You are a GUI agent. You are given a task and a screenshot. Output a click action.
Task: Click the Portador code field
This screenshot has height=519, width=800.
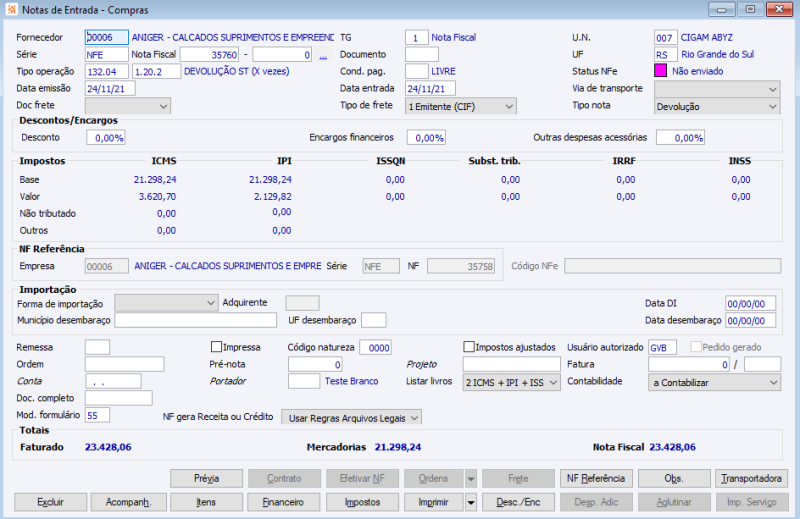[304, 381]
